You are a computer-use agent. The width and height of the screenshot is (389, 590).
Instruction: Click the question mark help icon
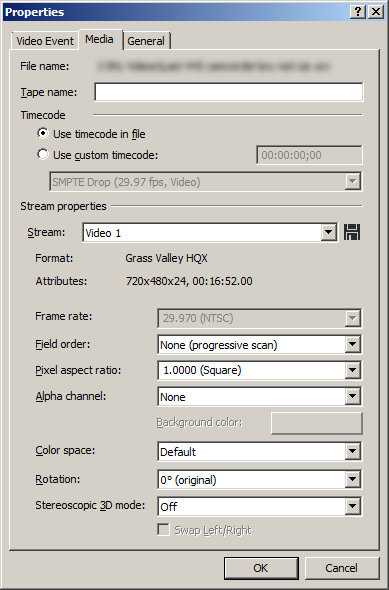point(357,12)
